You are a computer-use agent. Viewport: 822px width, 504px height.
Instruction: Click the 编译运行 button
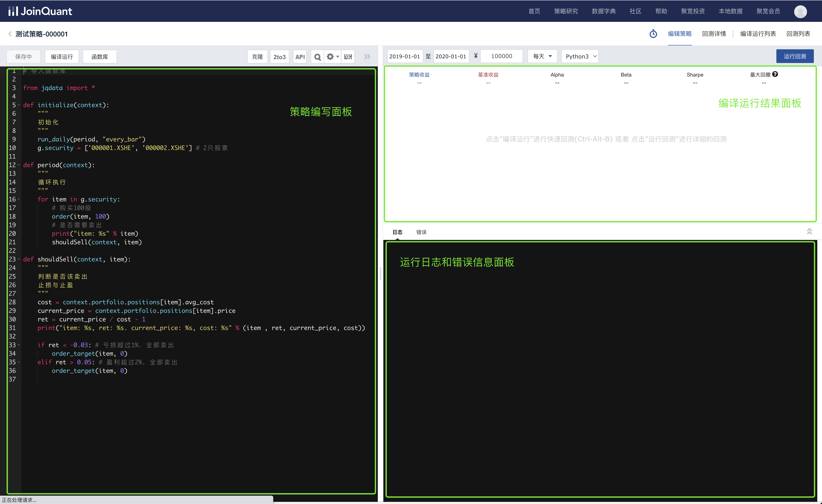coord(62,57)
